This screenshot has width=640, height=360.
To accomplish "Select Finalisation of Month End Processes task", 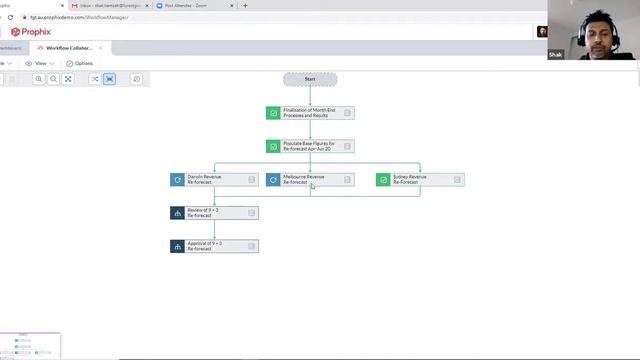I will pos(310,113).
